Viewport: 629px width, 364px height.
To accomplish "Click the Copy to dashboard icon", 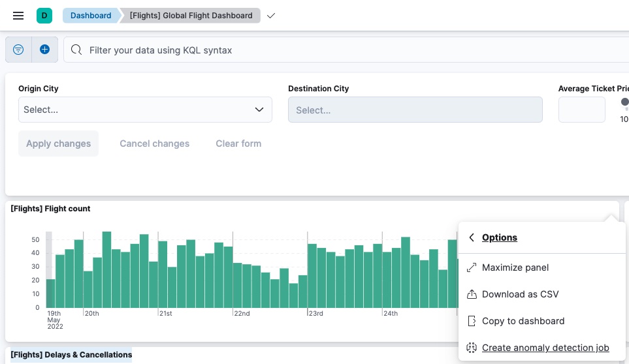I will click(472, 321).
